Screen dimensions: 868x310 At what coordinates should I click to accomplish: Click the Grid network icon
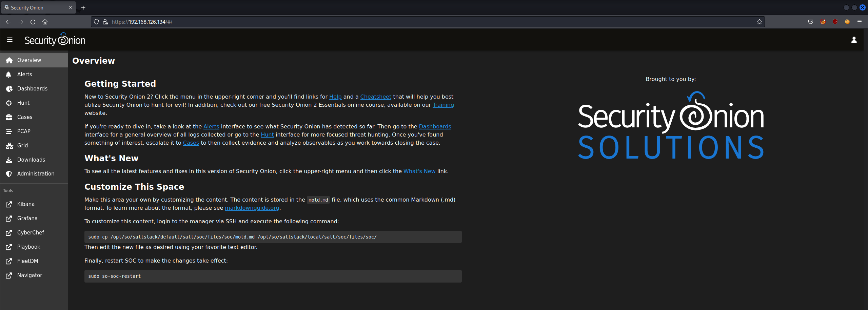(9, 146)
